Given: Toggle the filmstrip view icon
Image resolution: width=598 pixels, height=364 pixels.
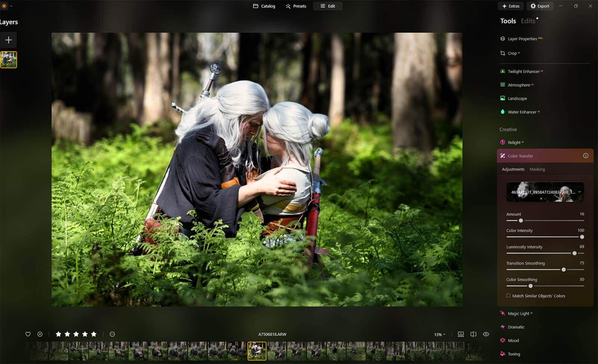Looking at the screenshot, I should pyautogui.click(x=461, y=334).
